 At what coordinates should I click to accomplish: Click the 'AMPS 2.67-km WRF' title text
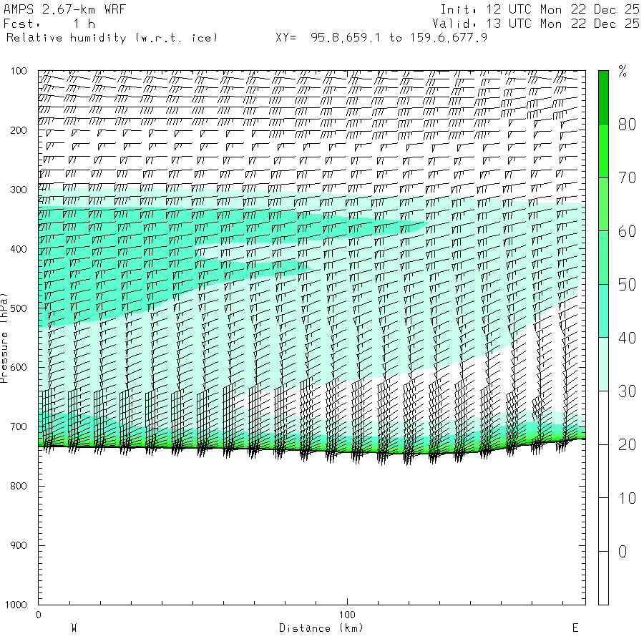coord(64,9)
